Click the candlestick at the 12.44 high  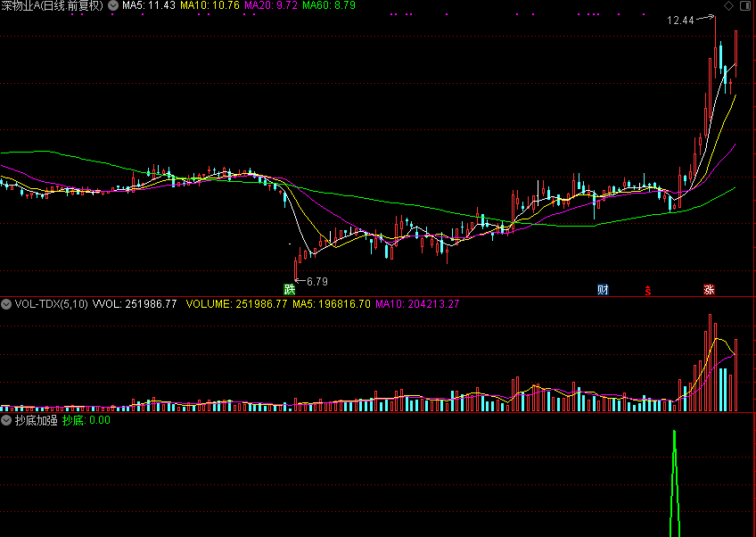[x=715, y=48]
